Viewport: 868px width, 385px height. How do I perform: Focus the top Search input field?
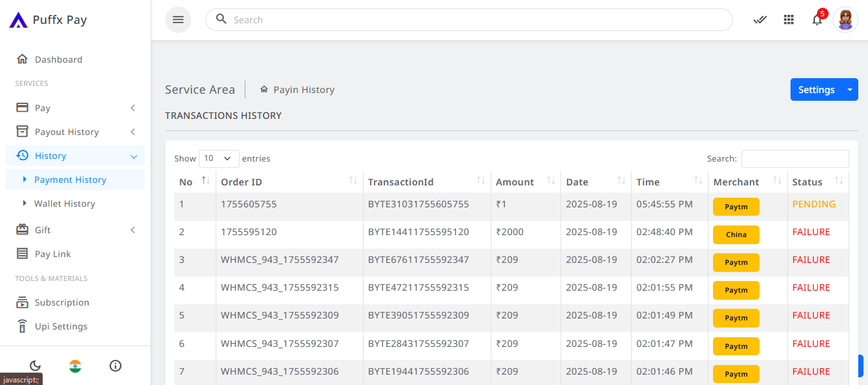click(x=469, y=19)
